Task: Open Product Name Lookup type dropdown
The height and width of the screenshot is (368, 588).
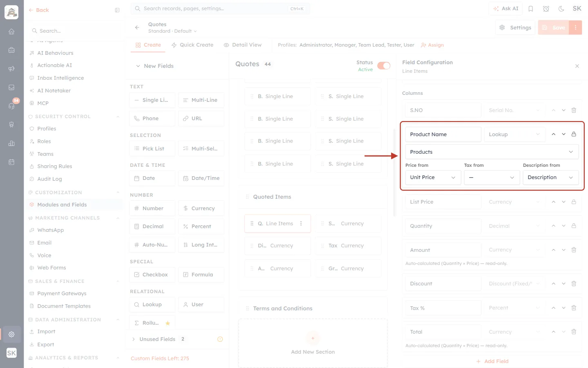Action: [x=514, y=134]
